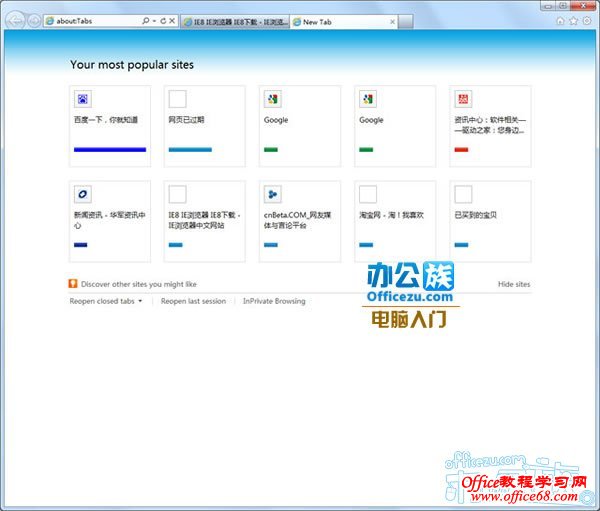The width and height of the screenshot is (600, 511).
Task: Open the 百度一下，你就知道 site tile
Action: click(110, 126)
